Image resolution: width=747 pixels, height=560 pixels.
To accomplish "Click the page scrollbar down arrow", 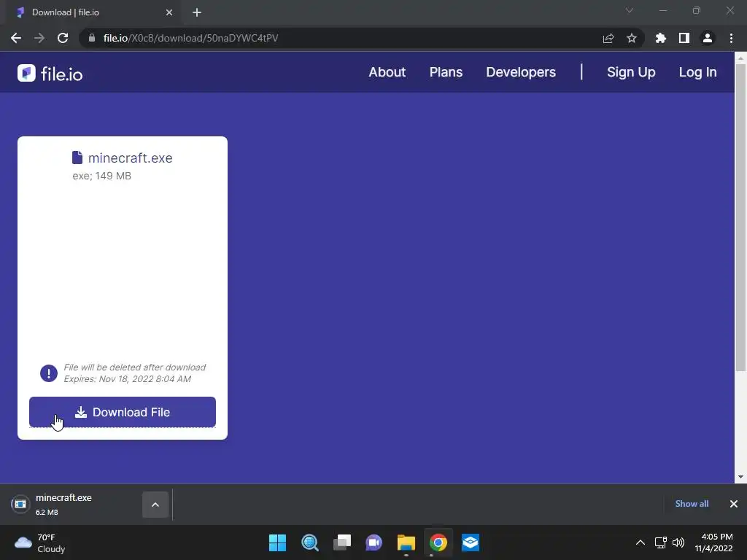I will (x=740, y=477).
